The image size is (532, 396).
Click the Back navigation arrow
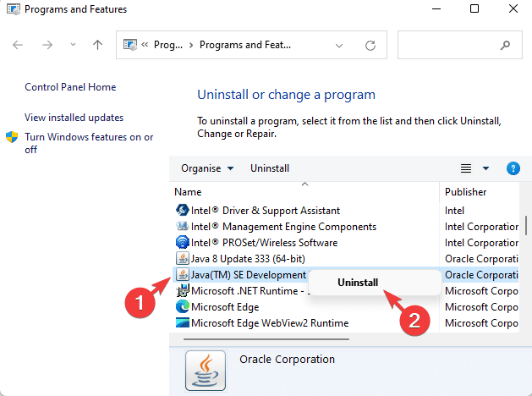coord(17,45)
